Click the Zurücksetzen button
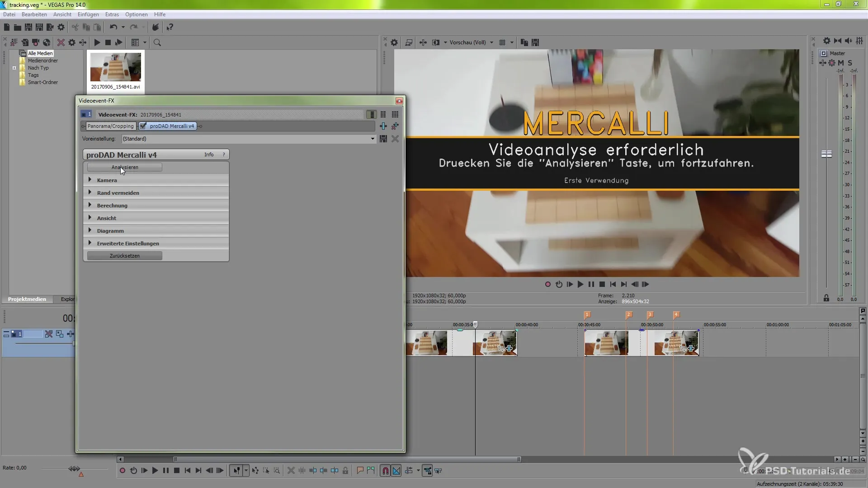The height and width of the screenshot is (488, 868). pyautogui.click(x=124, y=256)
